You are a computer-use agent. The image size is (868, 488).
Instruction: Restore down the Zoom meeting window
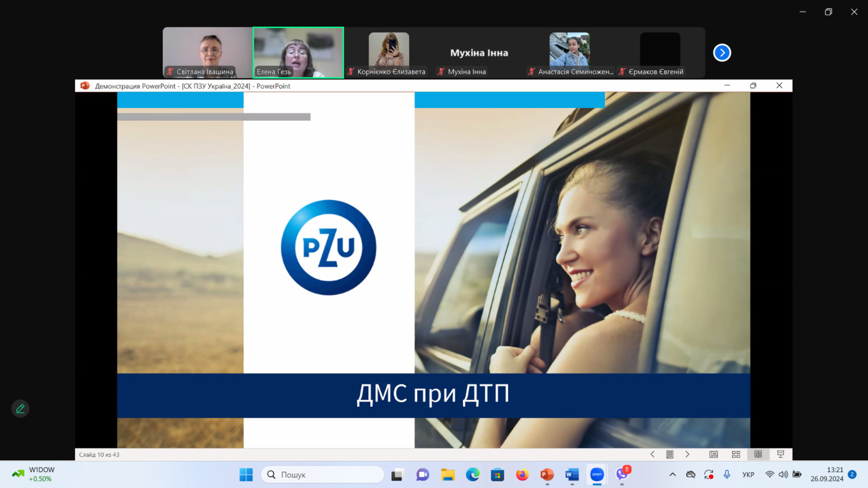tap(829, 11)
